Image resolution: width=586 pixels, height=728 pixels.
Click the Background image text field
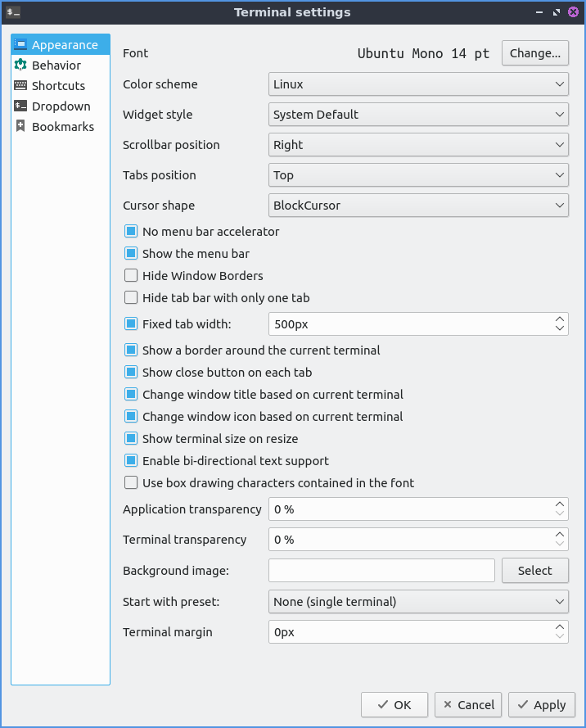(381, 571)
